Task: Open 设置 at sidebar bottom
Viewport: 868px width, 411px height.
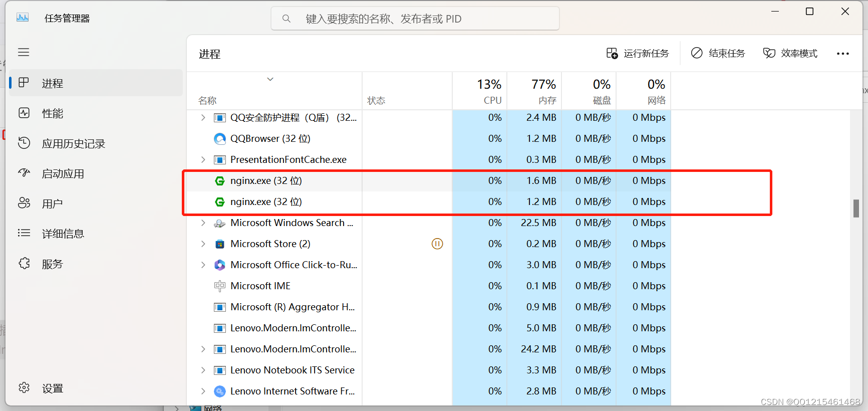Action: [96, 387]
